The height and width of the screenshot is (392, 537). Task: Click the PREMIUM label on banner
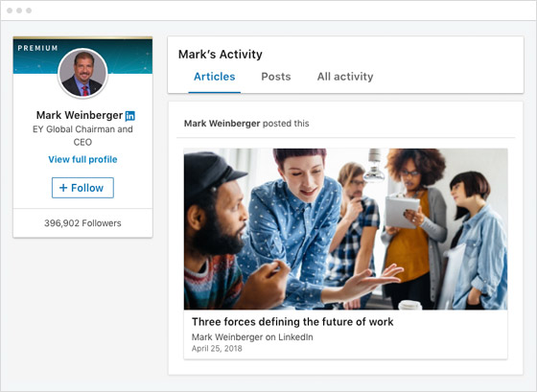pos(37,48)
